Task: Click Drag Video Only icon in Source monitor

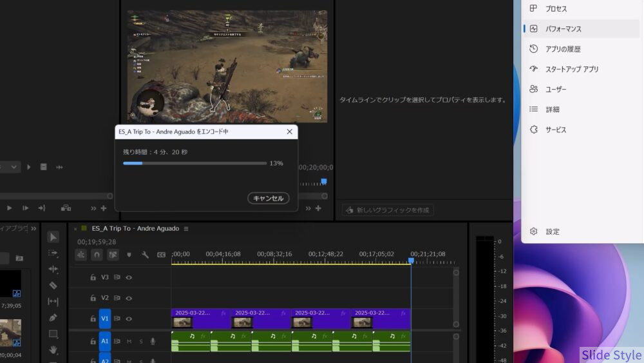Action: coord(43,167)
